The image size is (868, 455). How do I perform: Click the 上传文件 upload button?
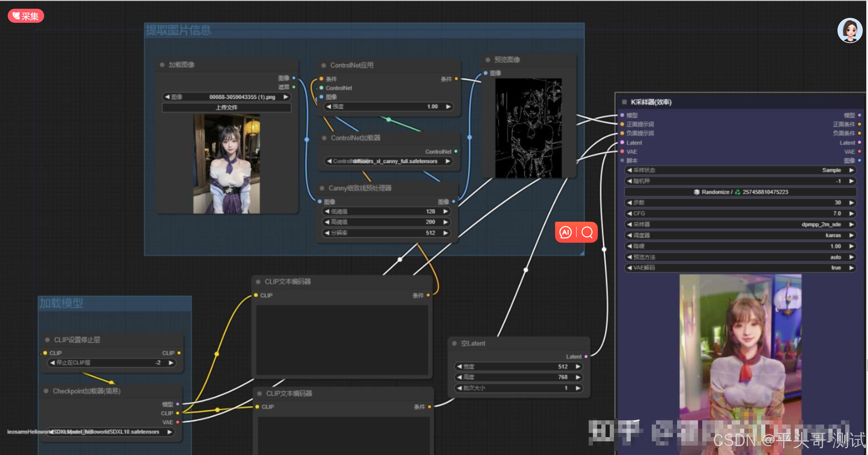pyautogui.click(x=226, y=108)
